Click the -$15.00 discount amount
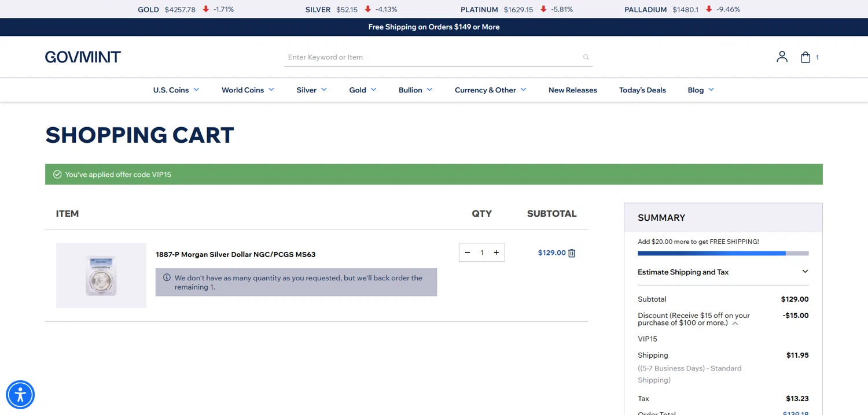The height and width of the screenshot is (415, 868). (796, 316)
